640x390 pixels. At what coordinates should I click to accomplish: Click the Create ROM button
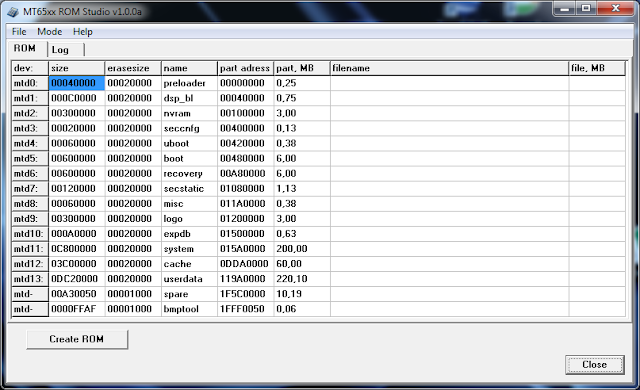[x=77, y=339]
